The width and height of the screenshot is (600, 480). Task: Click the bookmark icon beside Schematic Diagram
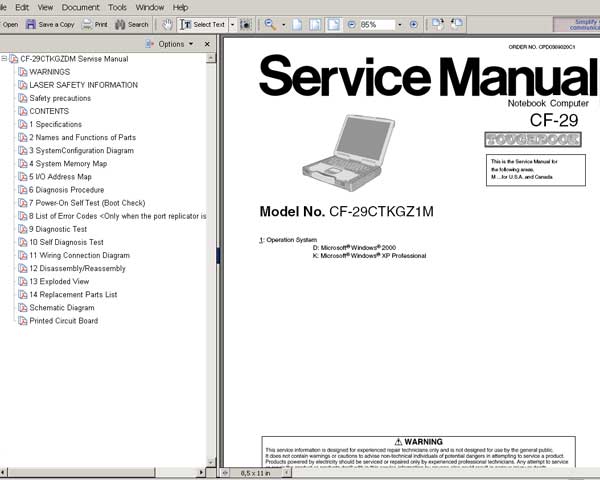point(23,308)
